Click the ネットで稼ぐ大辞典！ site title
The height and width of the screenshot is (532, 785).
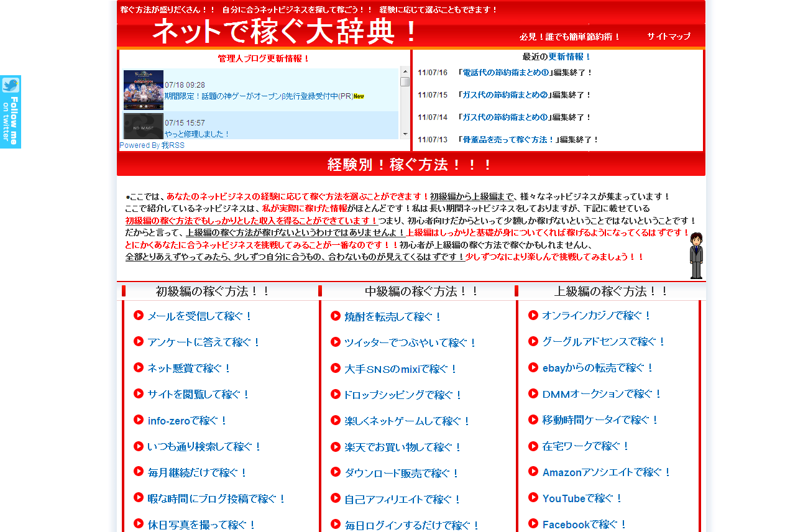[286, 32]
